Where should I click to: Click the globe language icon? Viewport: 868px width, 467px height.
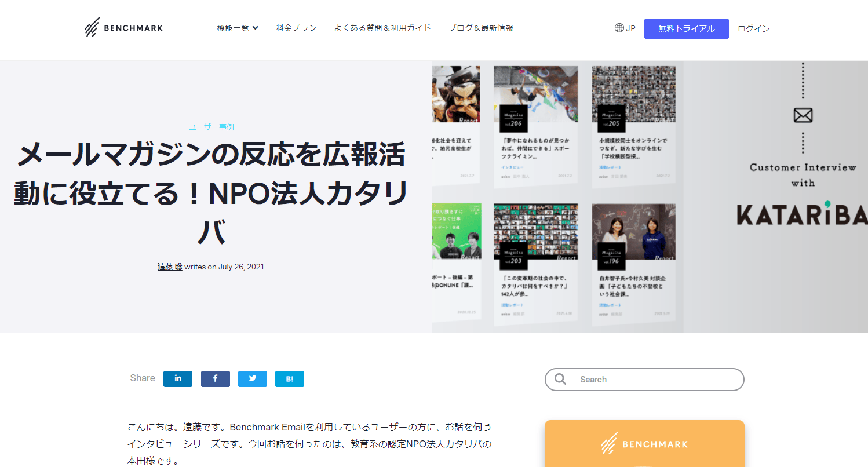click(619, 28)
